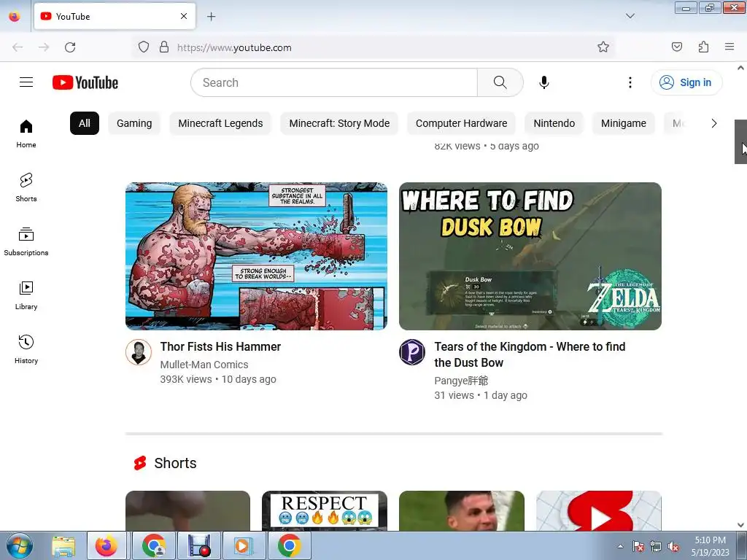Select the Minecraft: Story Mode chip
Screen dimensions: 747x560
[339, 123]
